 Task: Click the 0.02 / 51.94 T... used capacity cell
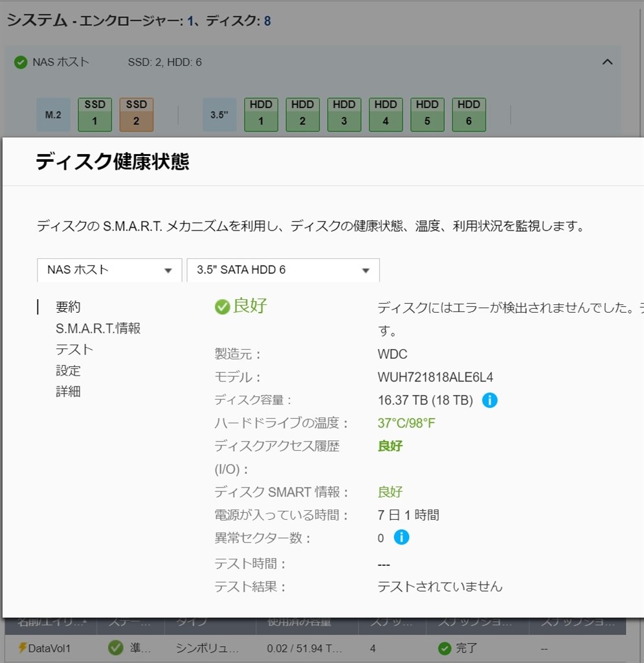304,647
